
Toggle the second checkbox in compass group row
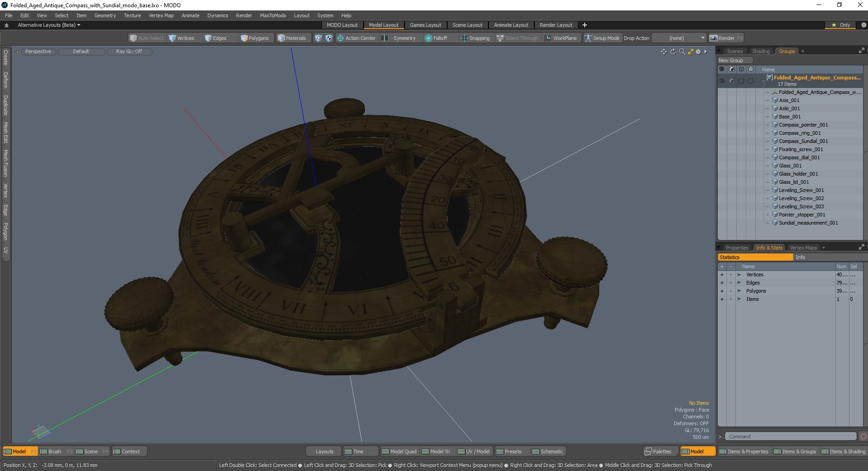750,81
